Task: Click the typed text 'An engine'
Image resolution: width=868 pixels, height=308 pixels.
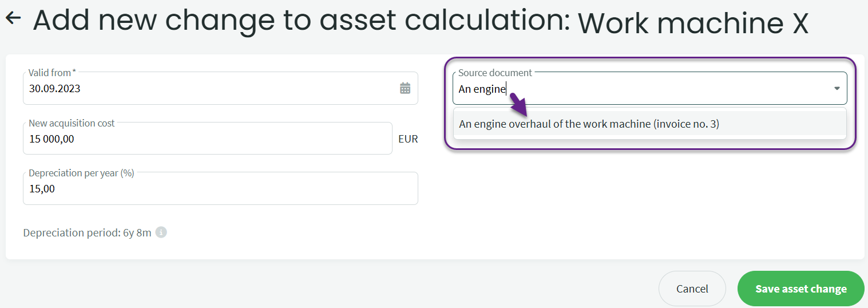Action: [482, 89]
